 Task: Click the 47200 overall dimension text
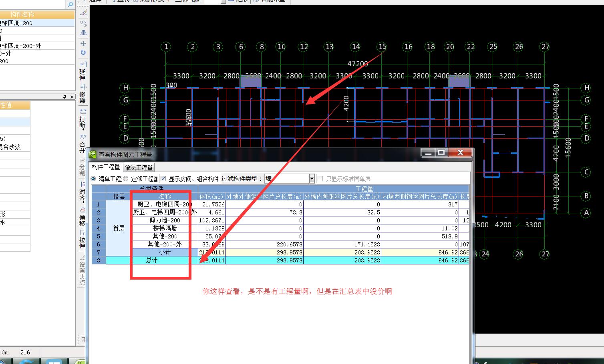[357, 64]
